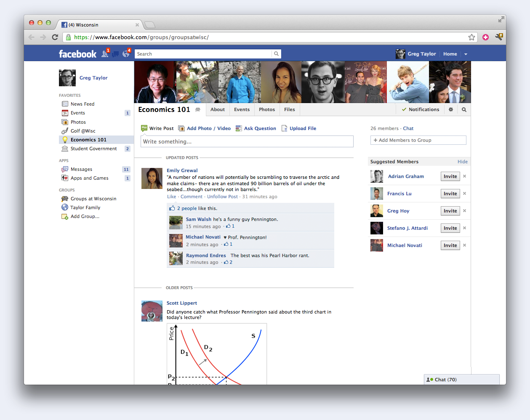
Task: Click the search magnifier button
Action: [x=276, y=54]
